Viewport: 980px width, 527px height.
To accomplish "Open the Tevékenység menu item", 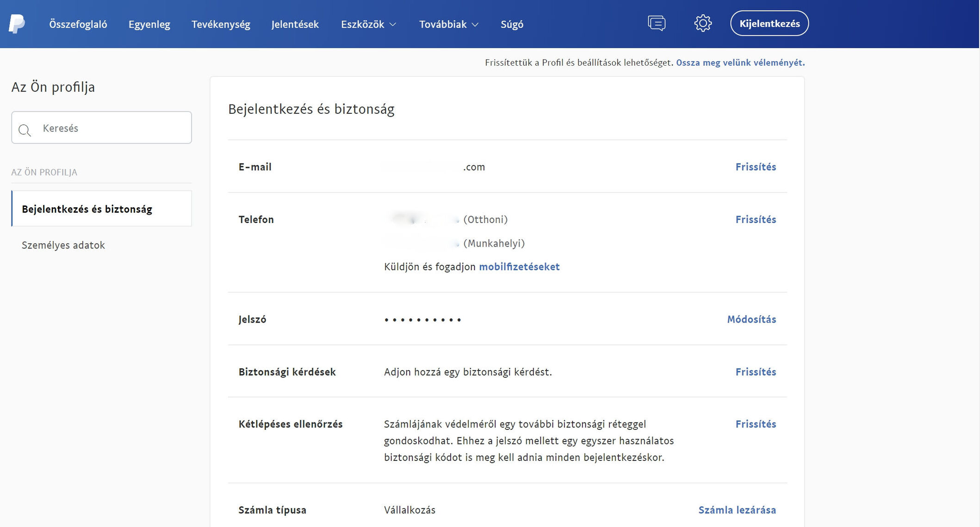I will (x=221, y=24).
